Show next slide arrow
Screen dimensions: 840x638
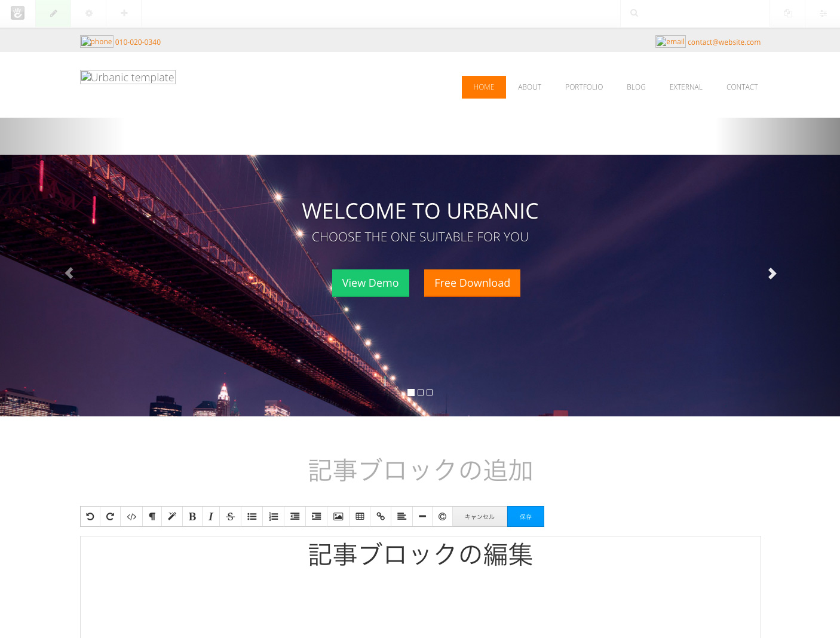772,274
